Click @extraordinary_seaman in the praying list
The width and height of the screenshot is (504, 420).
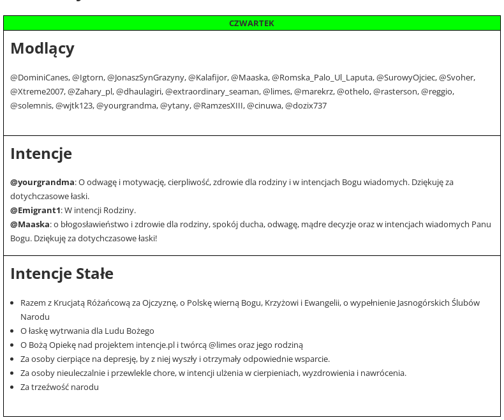[212, 91]
